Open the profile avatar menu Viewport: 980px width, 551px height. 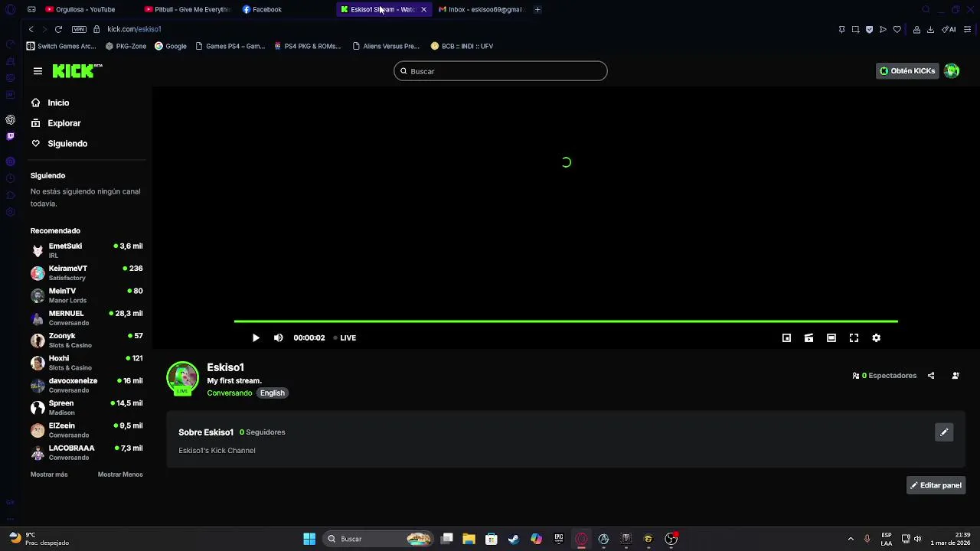(952, 71)
